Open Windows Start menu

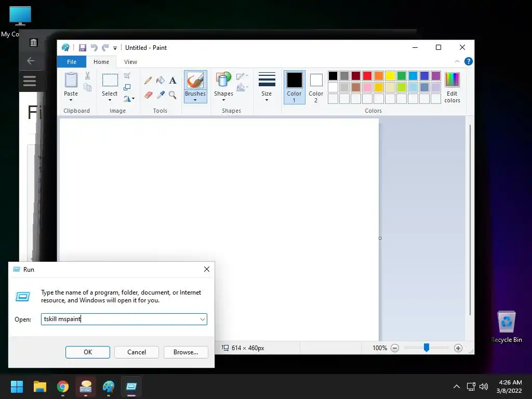(17, 387)
